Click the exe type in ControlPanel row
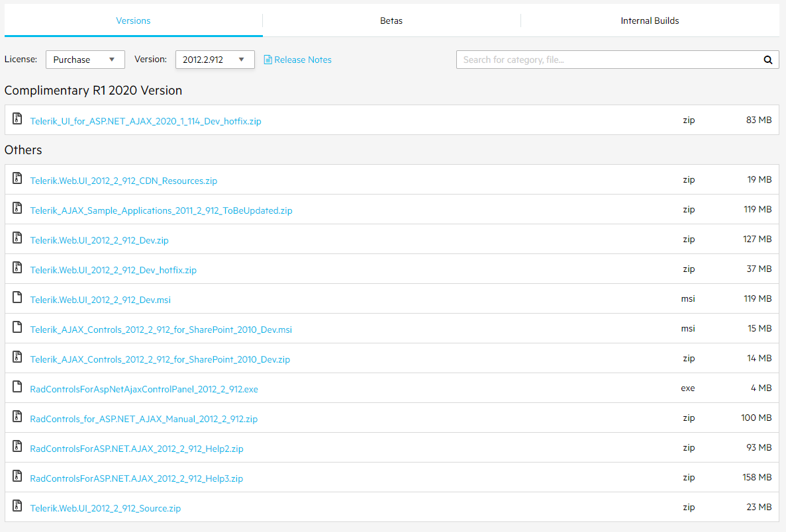The image size is (786, 532). point(688,388)
